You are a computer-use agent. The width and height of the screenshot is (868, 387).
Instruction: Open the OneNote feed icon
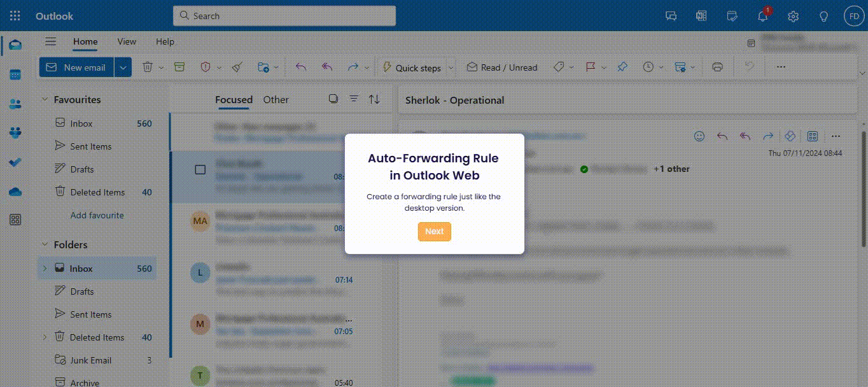click(701, 16)
